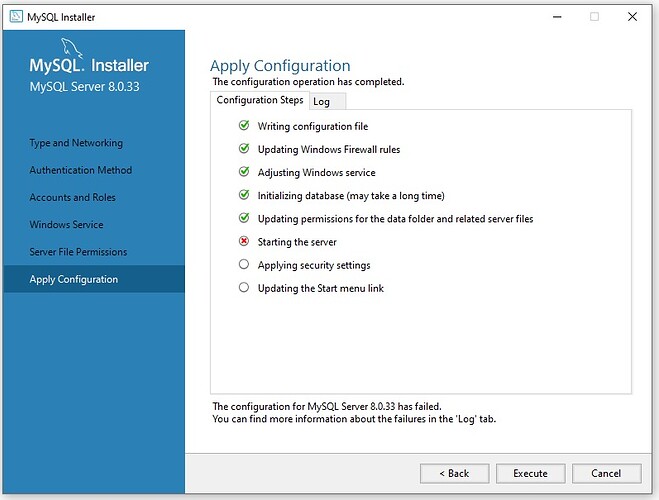Click green check beside Adjusting Windows service

[x=244, y=172]
